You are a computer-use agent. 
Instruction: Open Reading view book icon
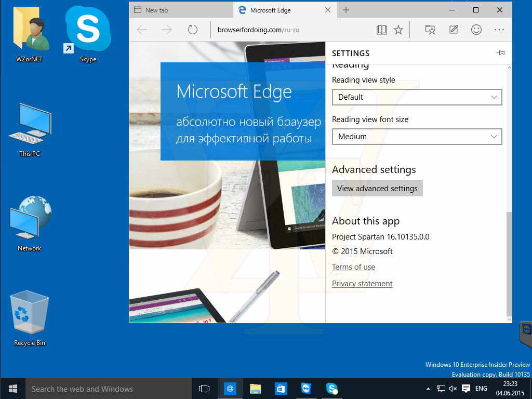coord(382,30)
